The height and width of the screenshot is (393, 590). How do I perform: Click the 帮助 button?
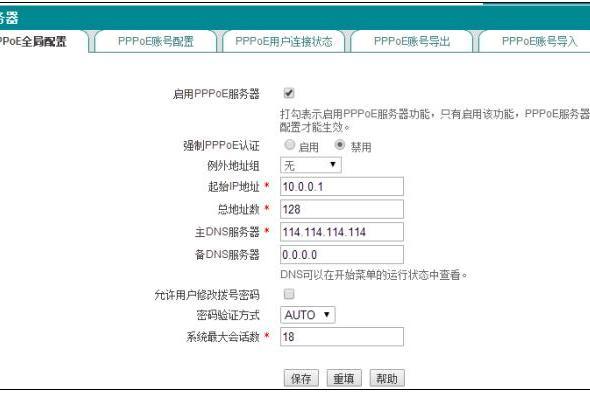click(x=387, y=378)
